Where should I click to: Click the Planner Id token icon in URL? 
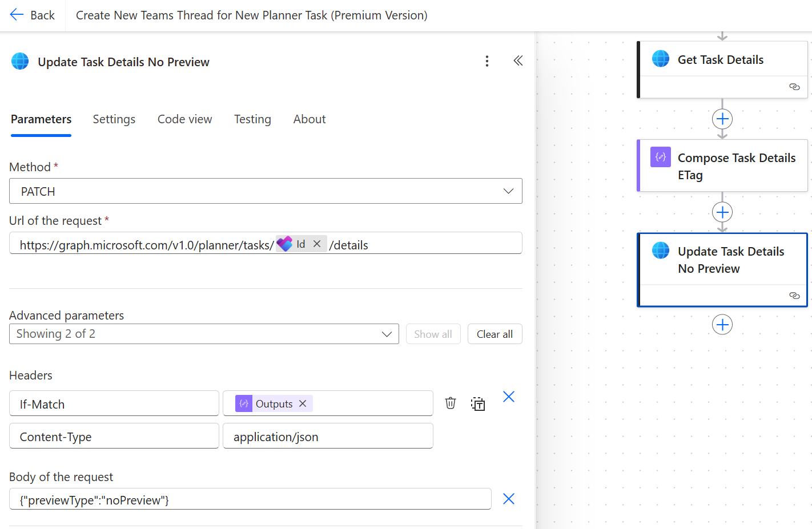(284, 244)
